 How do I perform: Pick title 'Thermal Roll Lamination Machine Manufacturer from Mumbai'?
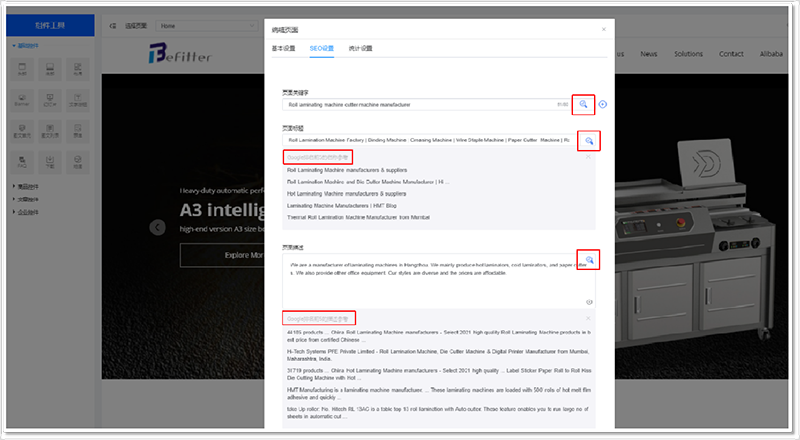click(358, 217)
